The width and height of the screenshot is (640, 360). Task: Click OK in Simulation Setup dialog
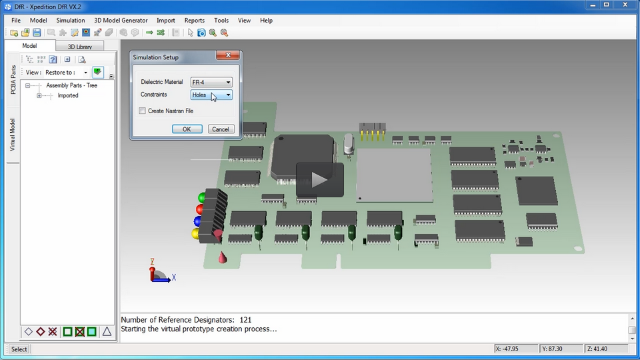[x=187, y=129]
